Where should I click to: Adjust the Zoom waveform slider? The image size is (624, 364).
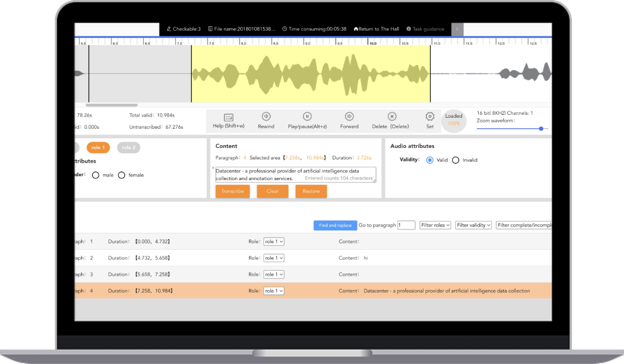tap(541, 129)
